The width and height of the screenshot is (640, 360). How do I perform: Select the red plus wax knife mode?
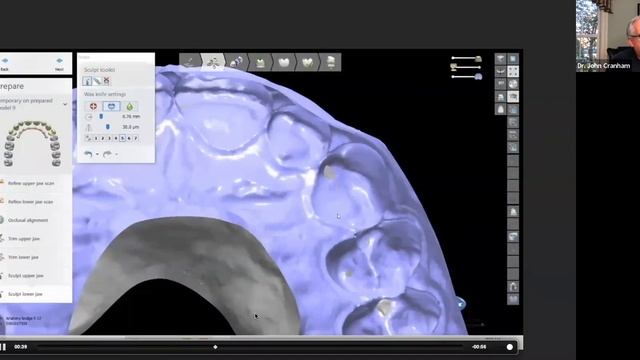(x=93, y=106)
